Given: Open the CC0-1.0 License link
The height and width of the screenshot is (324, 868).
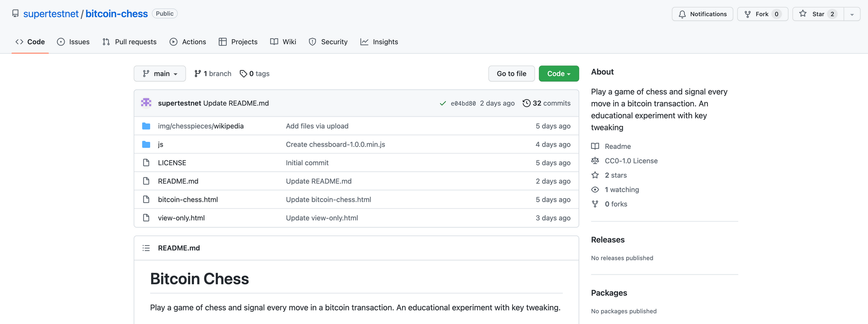Looking at the screenshot, I should pyautogui.click(x=625, y=161).
